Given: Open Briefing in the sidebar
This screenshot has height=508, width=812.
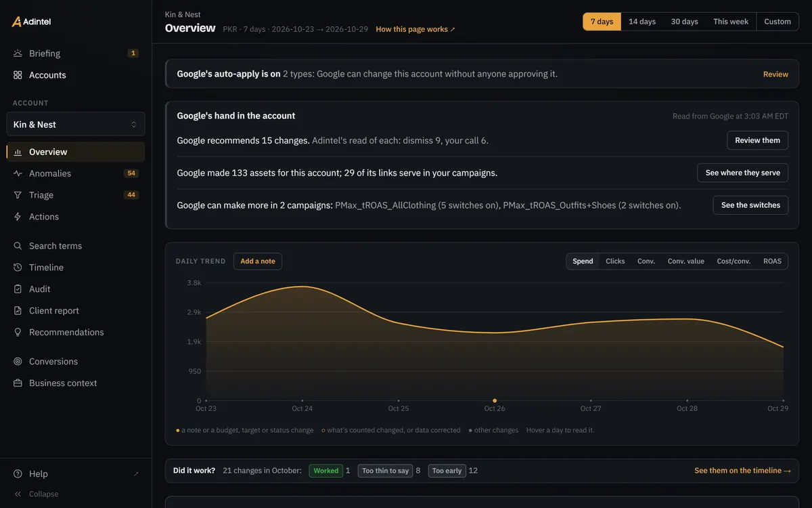Looking at the screenshot, I should 76,54.
